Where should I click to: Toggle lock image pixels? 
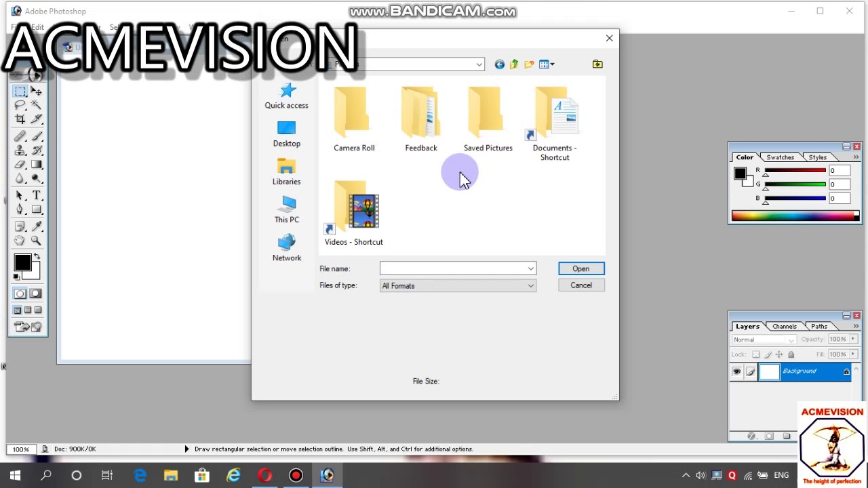point(768,354)
